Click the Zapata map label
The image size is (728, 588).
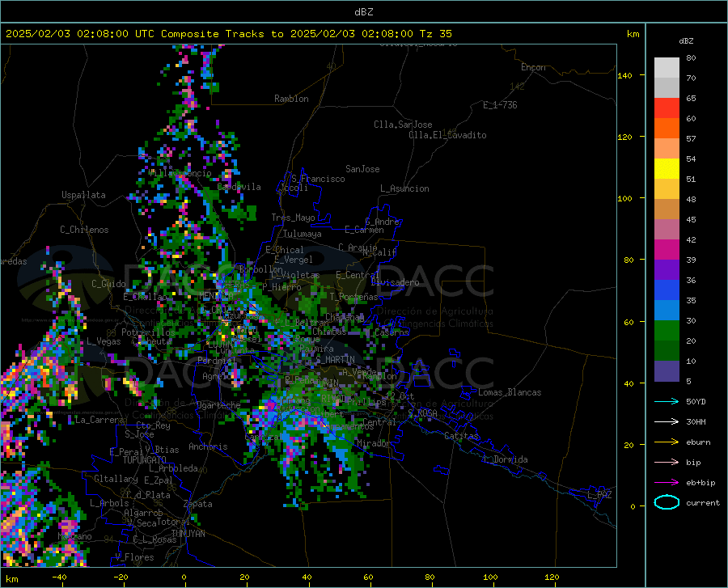(x=198, y=504)
